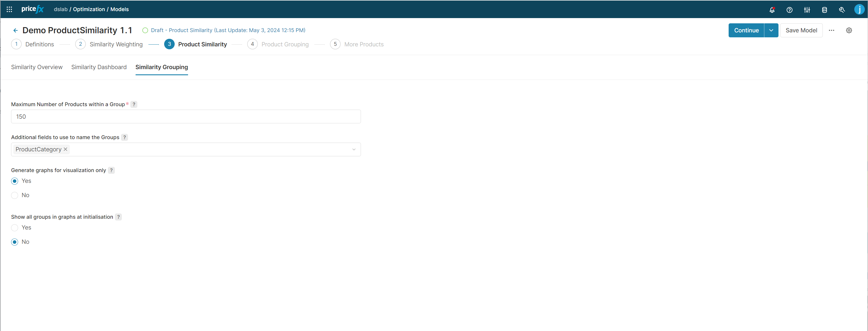Click the notifications bell icon
The width and height of the screenshot is (868, 331).
click(771, 10)
